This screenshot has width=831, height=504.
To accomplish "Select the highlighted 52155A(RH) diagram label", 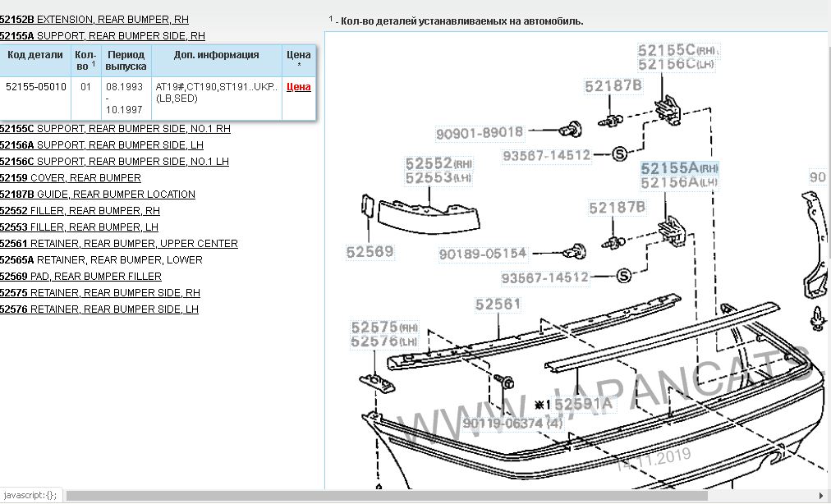I will (678, 168).
